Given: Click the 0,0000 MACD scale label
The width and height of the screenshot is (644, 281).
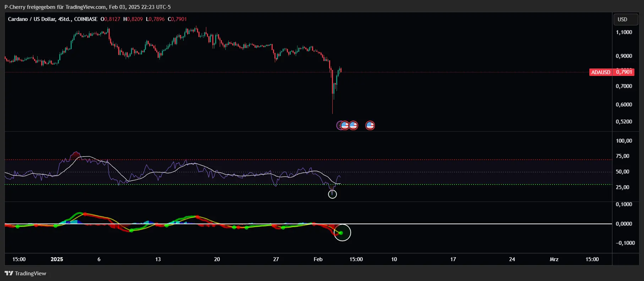Looking at the screenshot, I should (x=624, y=224).
